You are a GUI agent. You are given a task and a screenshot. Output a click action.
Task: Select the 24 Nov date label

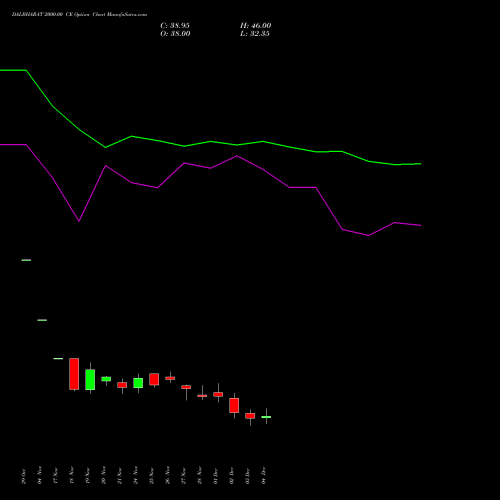tap(135, 475)
